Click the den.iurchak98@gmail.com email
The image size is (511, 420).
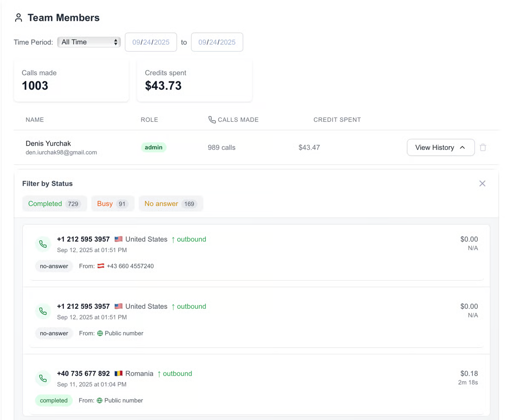(61, 152)
